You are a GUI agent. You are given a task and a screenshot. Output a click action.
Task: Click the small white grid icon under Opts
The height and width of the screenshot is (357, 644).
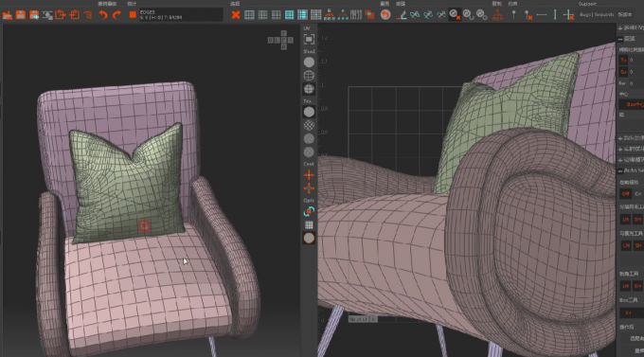tap(309, 224)
